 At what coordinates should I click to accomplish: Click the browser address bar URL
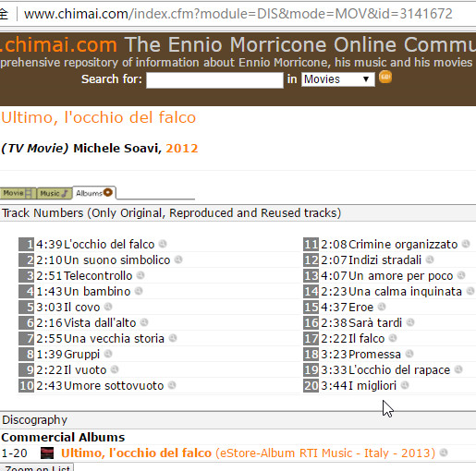(x=238, y=14)
